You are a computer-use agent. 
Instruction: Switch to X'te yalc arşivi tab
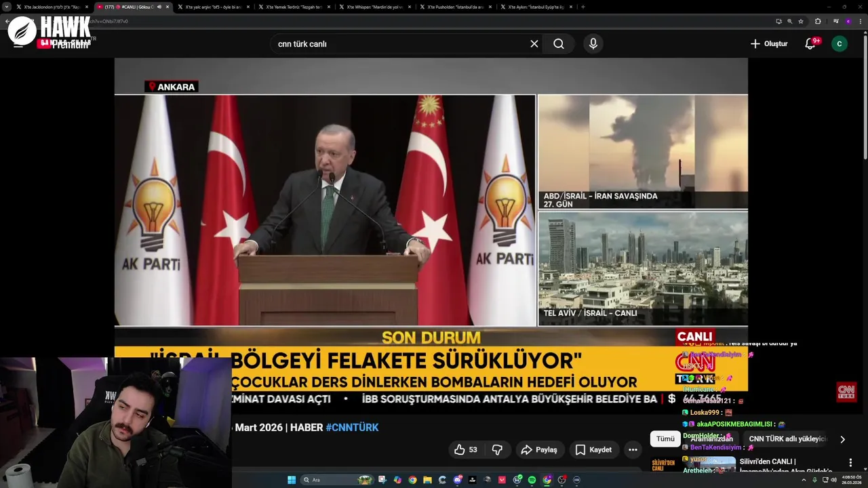[x=213, y=7]
